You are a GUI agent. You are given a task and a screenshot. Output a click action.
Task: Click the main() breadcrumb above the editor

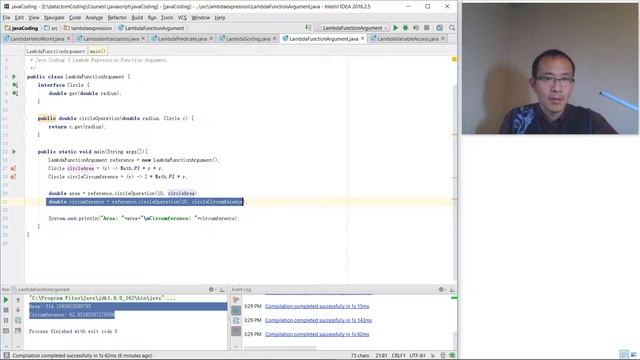[x=98, y=51]
